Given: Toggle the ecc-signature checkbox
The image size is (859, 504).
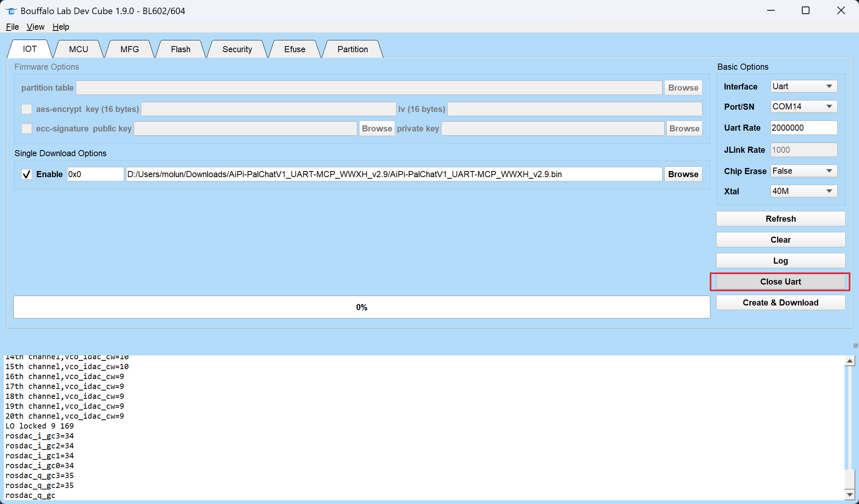Looking at the screenshot, I should [x=27, y=128].
